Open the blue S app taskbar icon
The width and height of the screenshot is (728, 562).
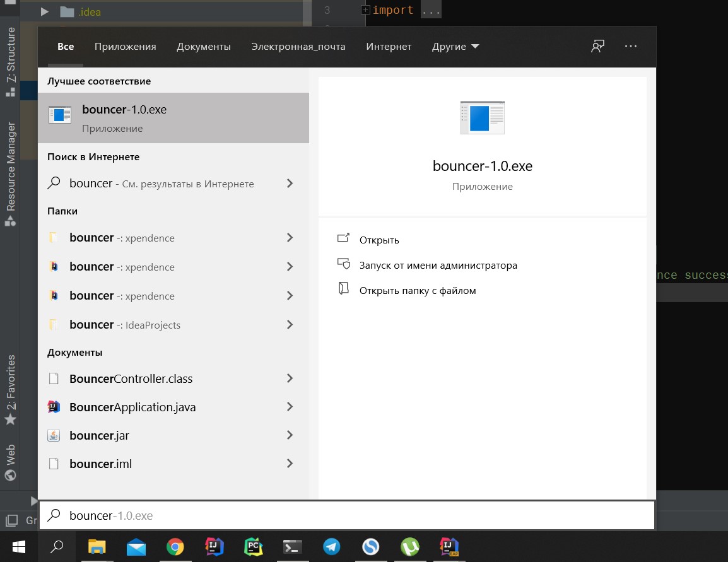point(370,547)
